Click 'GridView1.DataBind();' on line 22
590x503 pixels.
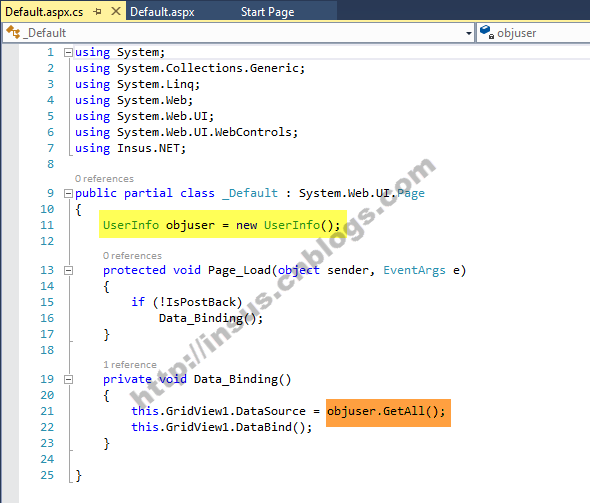click(239, 427)
